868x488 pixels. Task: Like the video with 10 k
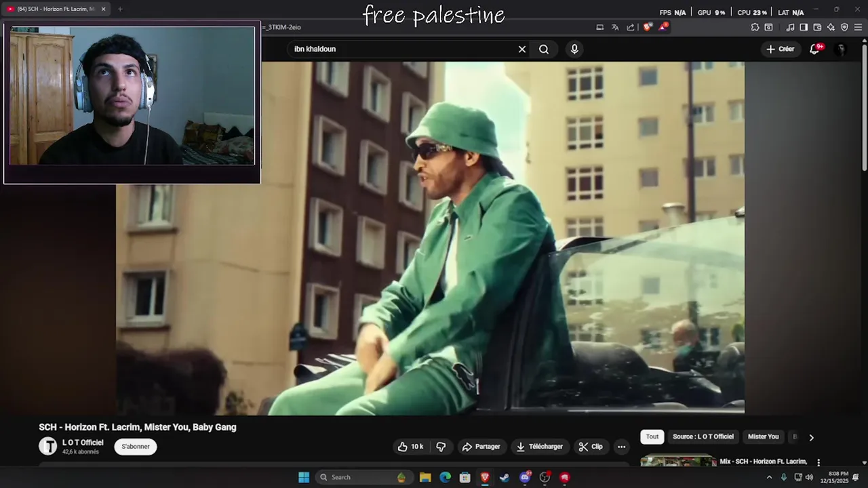click(x=410, y=447)
